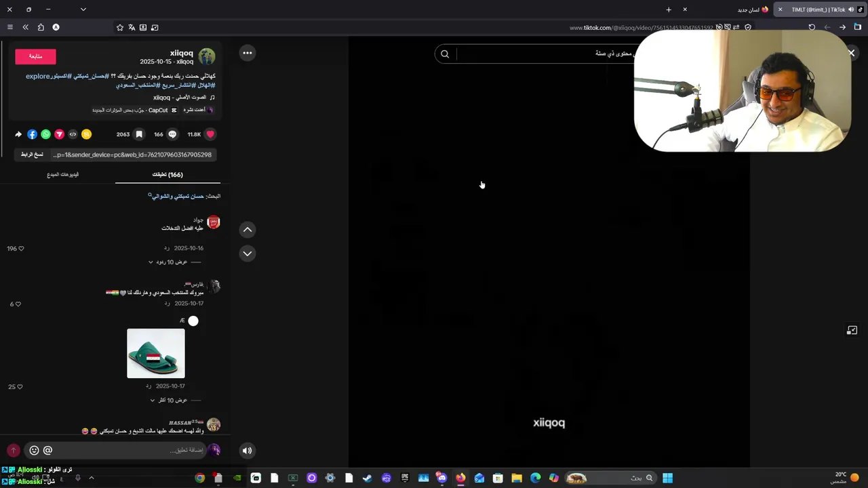Viewport: 868px width, 488px height.
Task: Open File Explorer folder in taskbar
Action: [517, 478]
